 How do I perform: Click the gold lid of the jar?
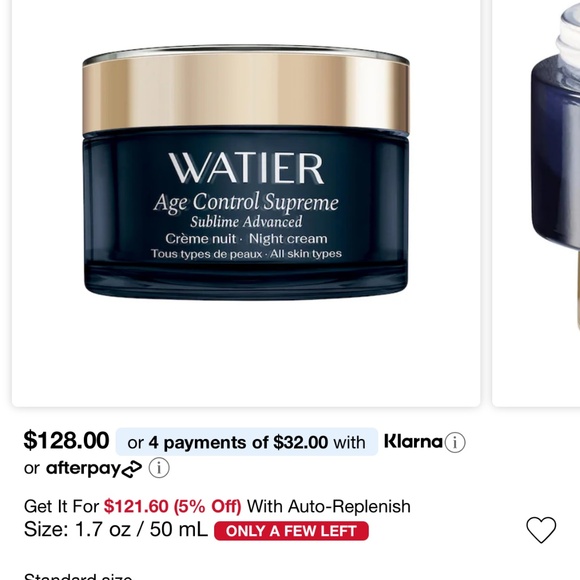click(x=246, y=91)
